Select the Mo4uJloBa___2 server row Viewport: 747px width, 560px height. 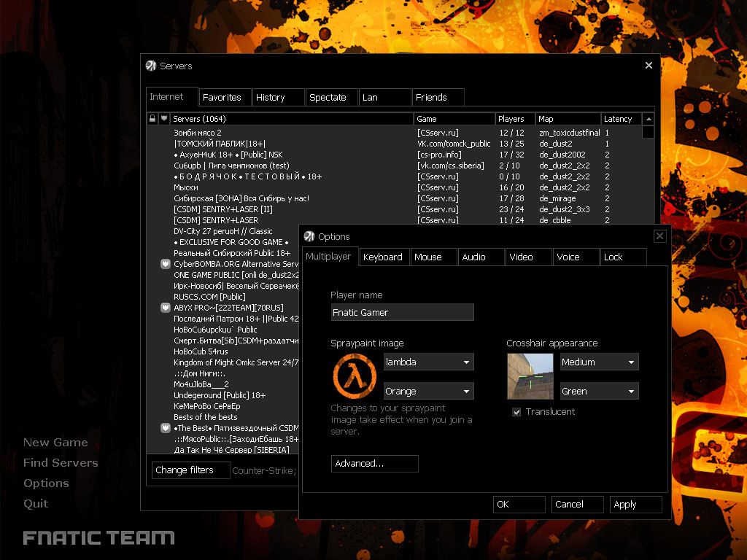click(223, 384)
